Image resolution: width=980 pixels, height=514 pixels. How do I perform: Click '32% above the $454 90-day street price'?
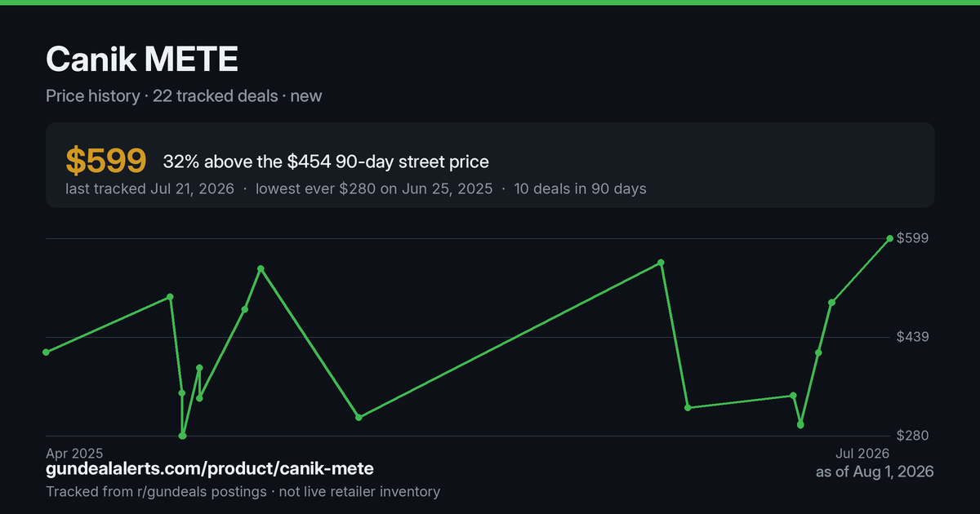[326, 162]
